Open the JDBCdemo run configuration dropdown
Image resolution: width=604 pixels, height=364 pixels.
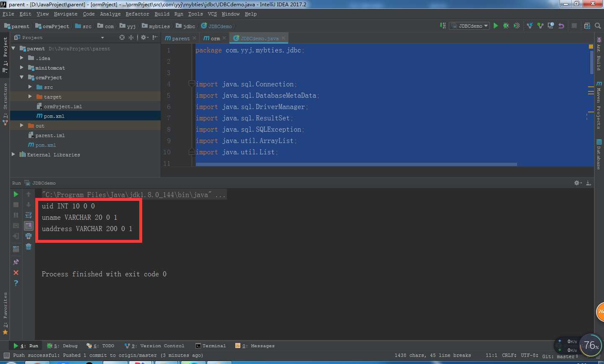click(x=469, y=26)
